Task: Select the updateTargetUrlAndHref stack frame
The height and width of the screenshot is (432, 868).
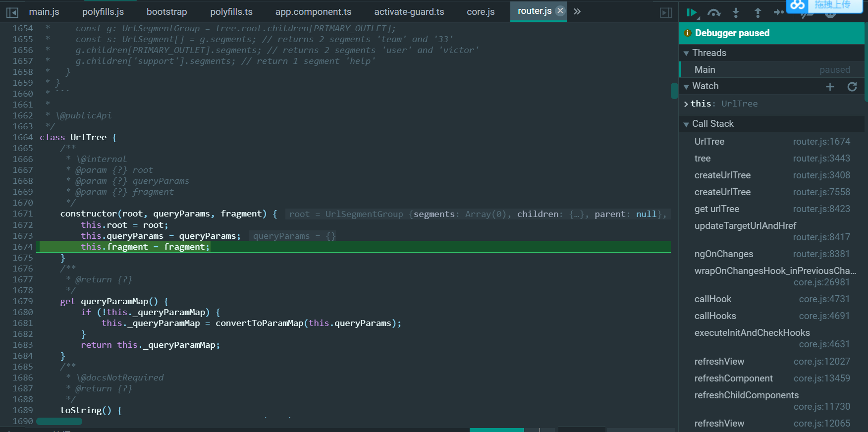Action: coord(771,231)
